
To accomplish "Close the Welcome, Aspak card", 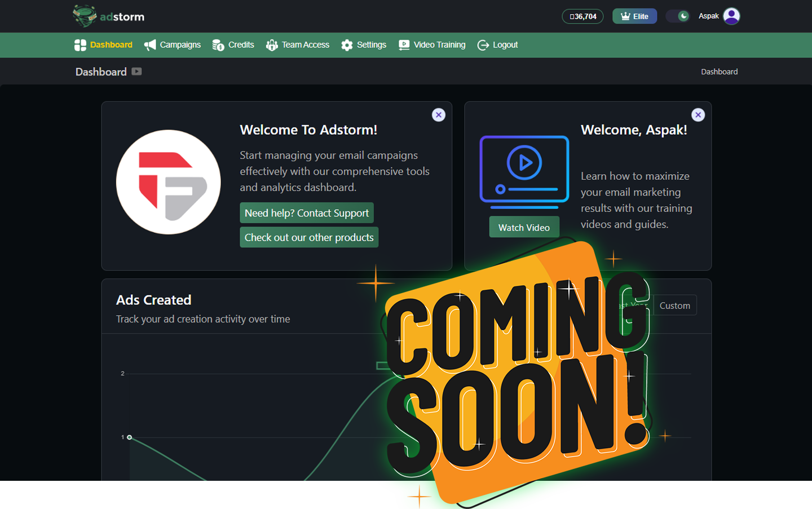I will [x=698, y=115].
